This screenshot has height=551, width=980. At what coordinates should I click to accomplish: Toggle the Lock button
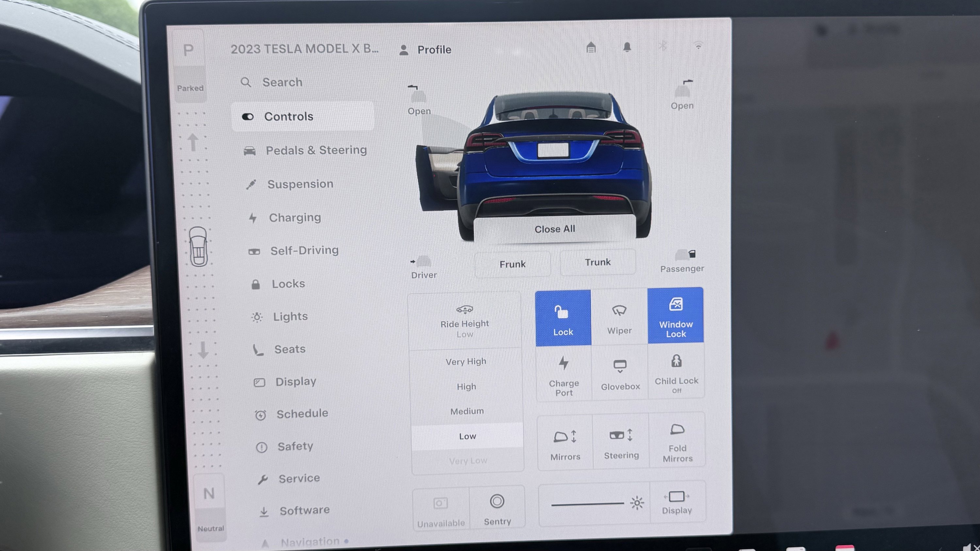coord(563,318)
